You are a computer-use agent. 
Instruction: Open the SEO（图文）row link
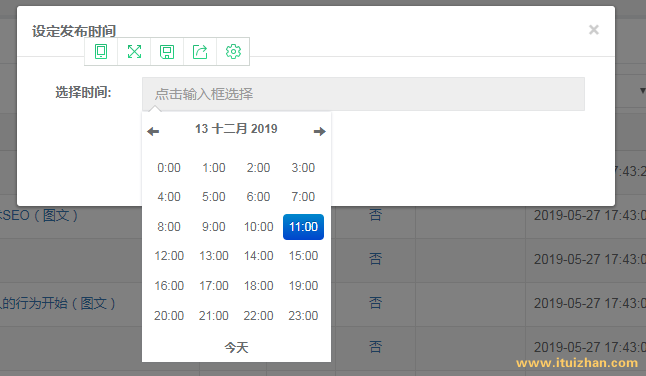(40, 215)
